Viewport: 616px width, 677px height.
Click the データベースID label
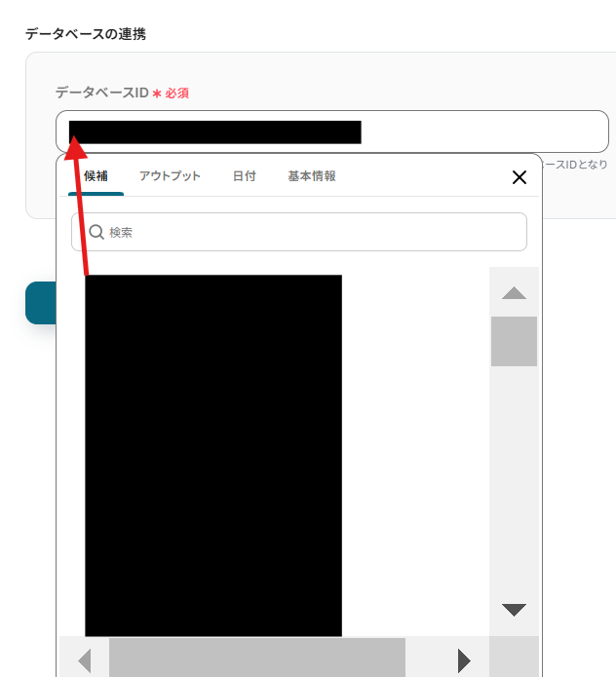coord(102,93)
